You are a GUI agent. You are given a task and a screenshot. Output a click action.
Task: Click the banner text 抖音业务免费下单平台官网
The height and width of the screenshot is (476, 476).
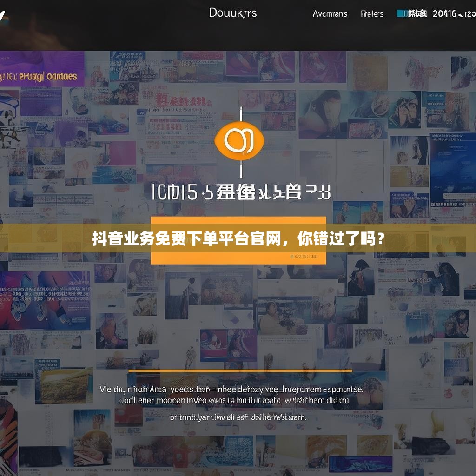(x=186, y=238)
